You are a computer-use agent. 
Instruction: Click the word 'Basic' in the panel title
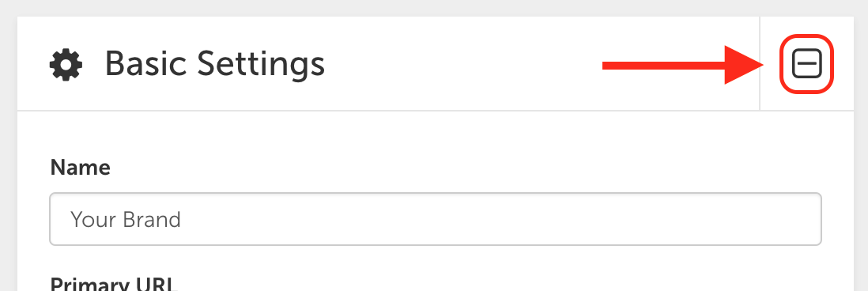pos(147,64)
